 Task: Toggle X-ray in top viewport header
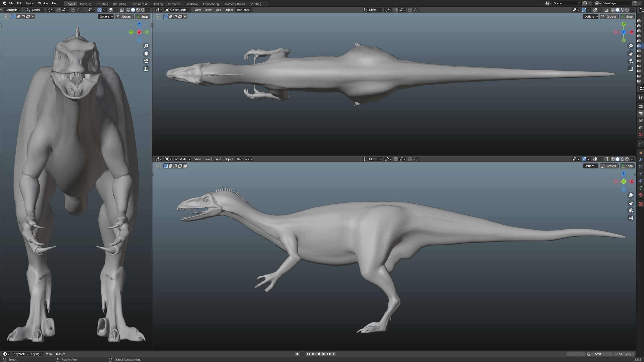pos(606,10)
